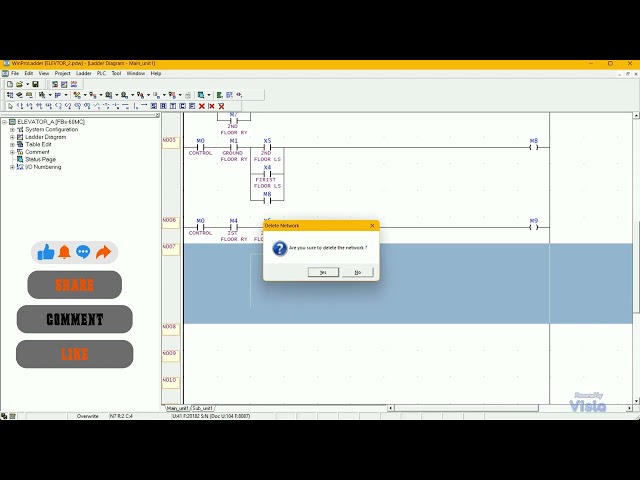
Task: Click the F function block icon
Action: (x=192, y=106)
